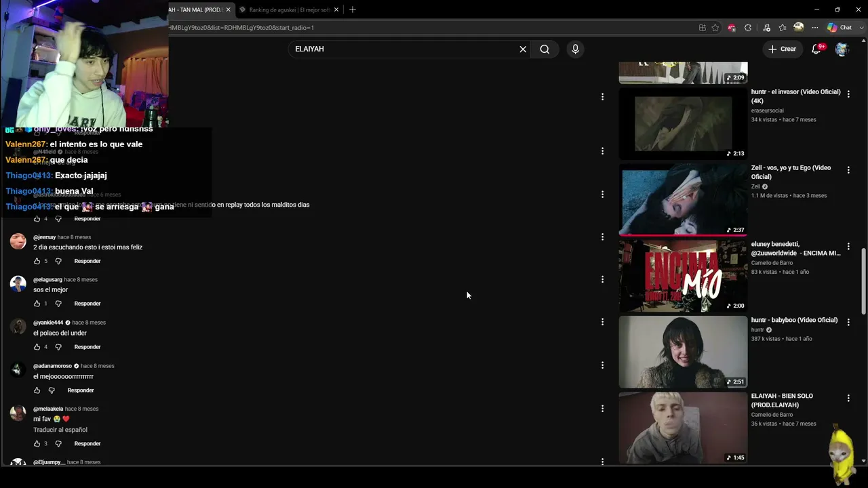Viewport: 868px width, 488px height.
Task: Open the browser media control icon
Action: 766,28
